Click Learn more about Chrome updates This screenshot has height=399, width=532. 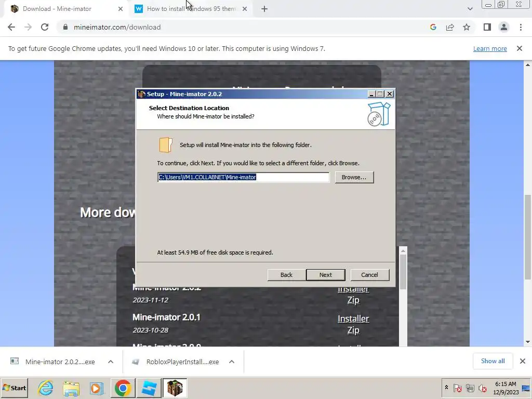point(490,48)
